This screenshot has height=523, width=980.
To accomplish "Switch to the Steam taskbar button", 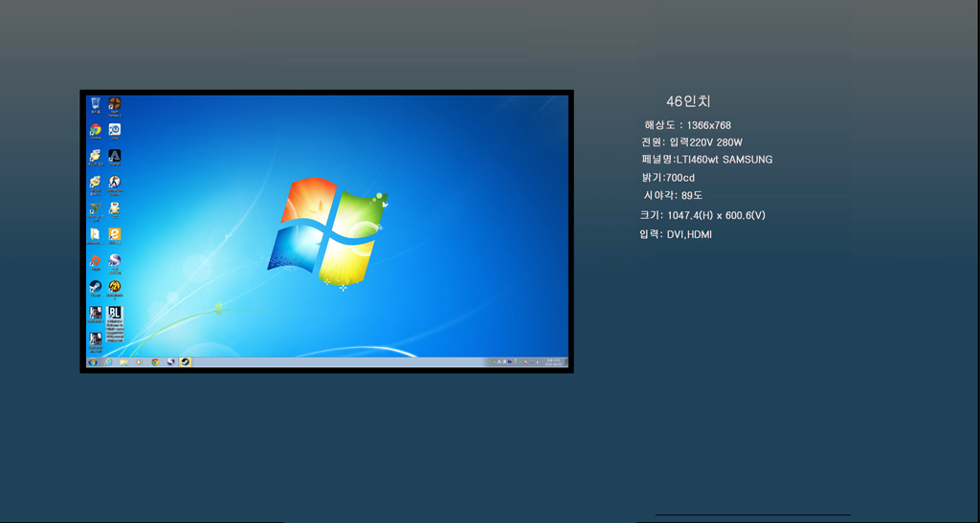I will 186,362.
